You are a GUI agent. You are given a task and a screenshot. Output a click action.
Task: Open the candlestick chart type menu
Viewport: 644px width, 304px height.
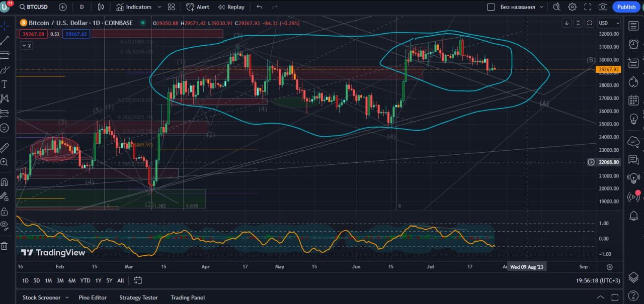[x=101, y=7]
